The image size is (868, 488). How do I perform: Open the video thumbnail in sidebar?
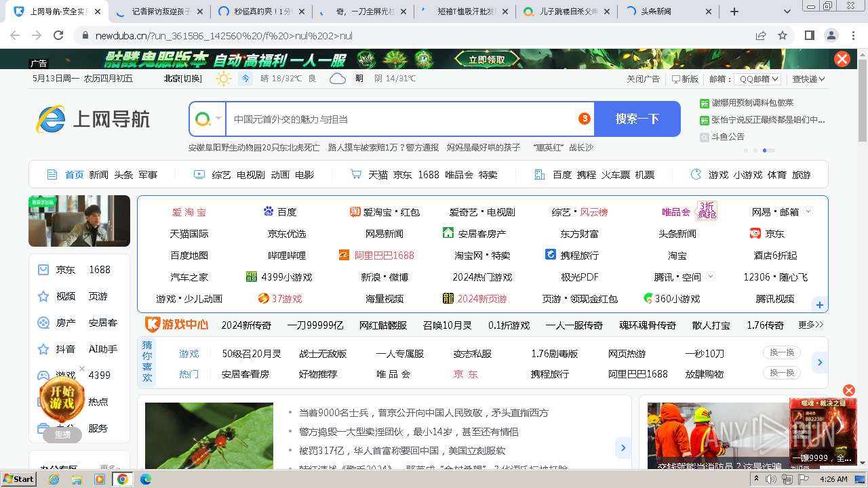point(79,221)
